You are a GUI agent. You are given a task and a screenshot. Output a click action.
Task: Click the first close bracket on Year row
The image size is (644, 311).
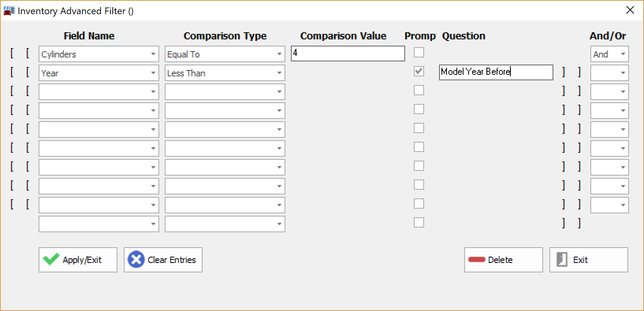[564, 72]
